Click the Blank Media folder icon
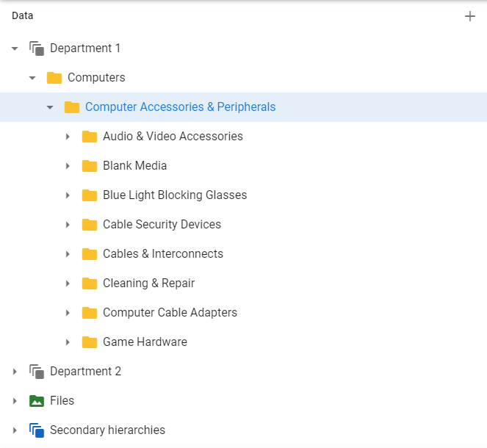The width and height of the screenshot is (487, 448). tap(90, 166)
